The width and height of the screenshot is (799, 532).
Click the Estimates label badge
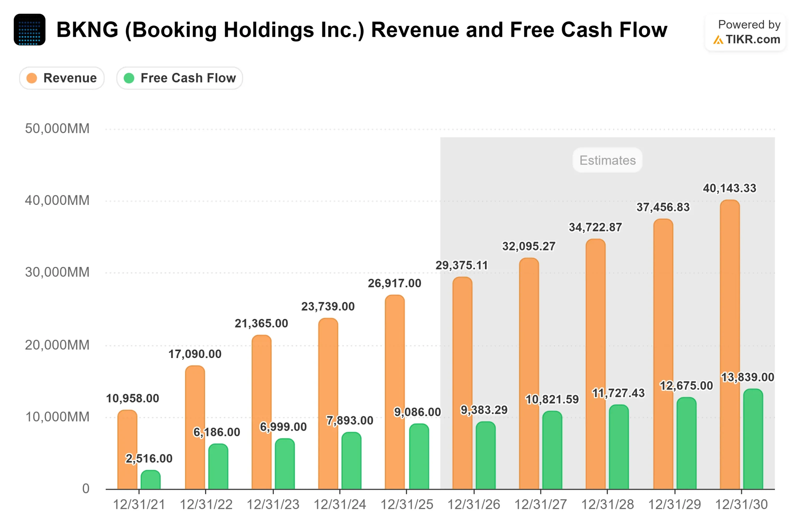[x=607, y=160]
